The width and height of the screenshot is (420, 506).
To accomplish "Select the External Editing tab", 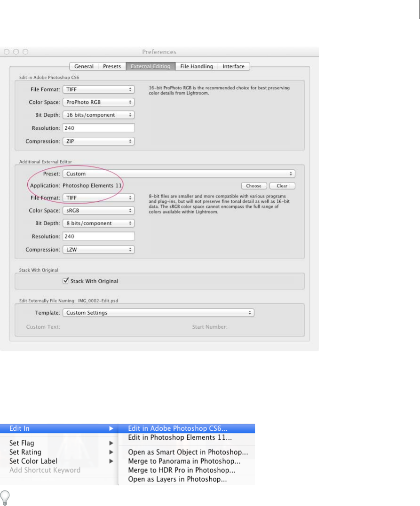I will coord(151,66).
